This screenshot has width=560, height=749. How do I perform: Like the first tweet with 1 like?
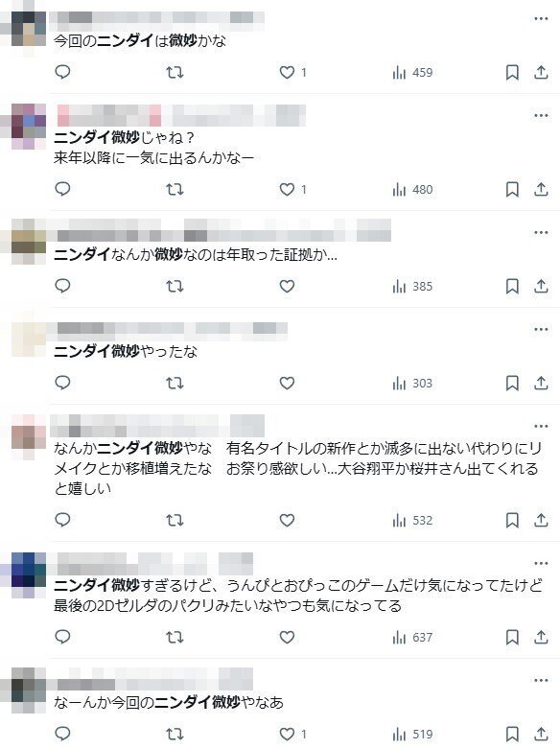[x=292, y=72]
